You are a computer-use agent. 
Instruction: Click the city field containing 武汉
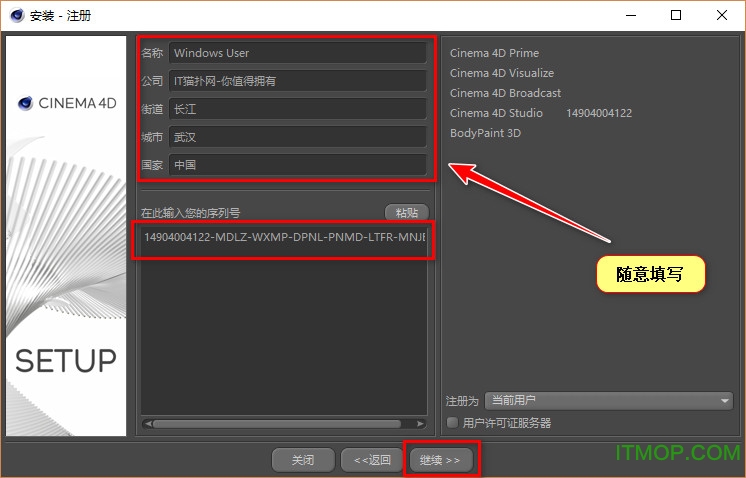pyautogui.click(x=298, y=137)
